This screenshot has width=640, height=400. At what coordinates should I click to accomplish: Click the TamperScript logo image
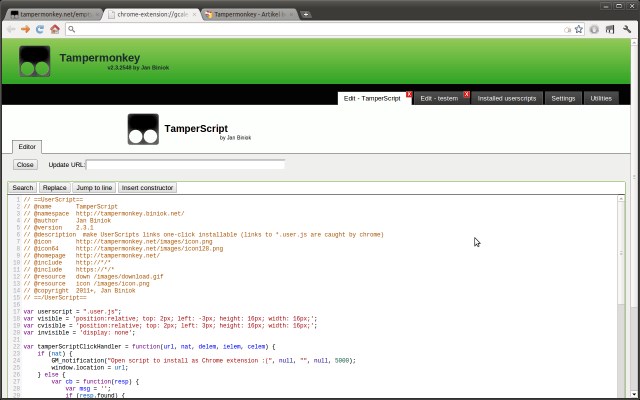[x=143, y=129]
